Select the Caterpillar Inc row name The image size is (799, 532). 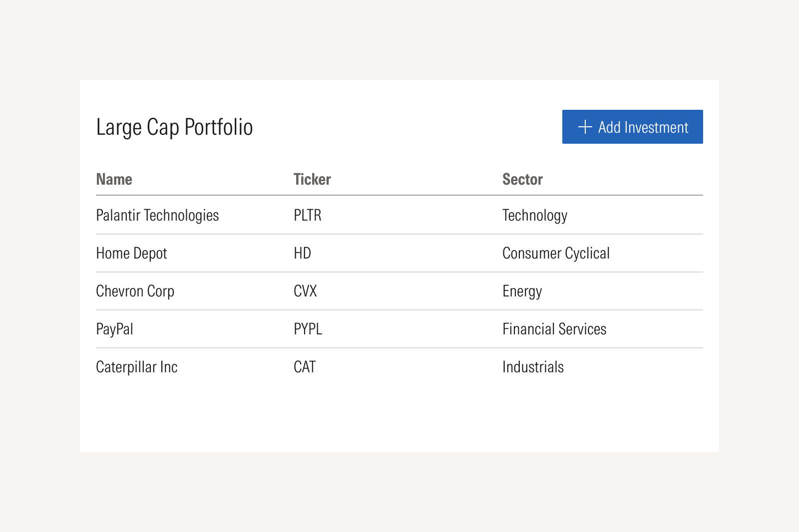point(137,367)
